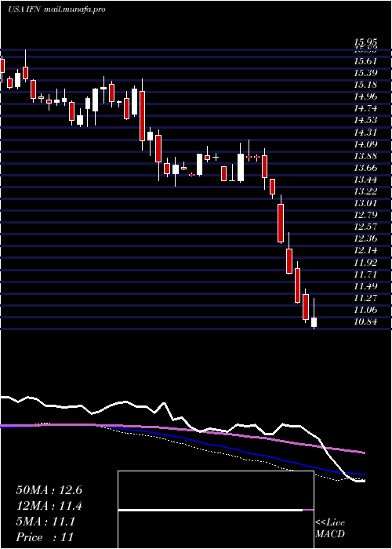Select the 14.96 price axis label
392x549 pixels.
pos(365,96)
